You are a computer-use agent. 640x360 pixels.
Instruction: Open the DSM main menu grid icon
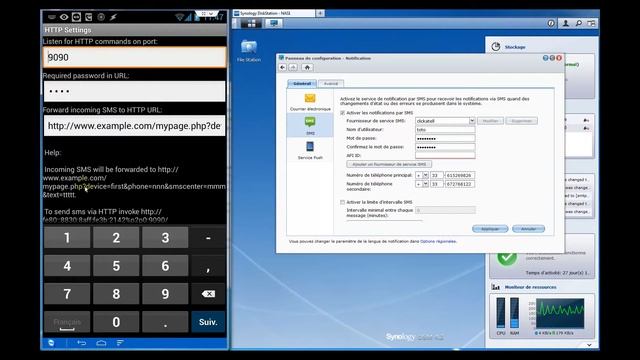[251, 24]
